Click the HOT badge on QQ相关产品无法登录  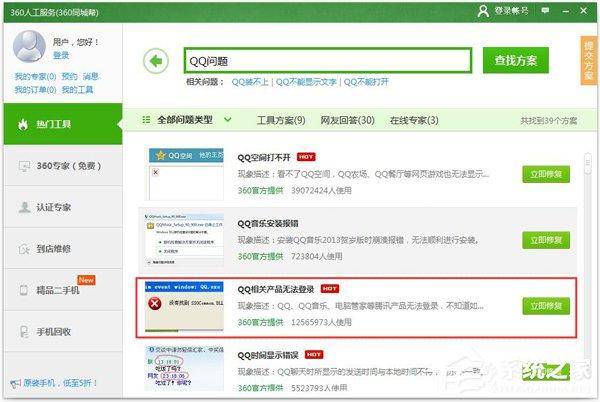tap(329, 289)
